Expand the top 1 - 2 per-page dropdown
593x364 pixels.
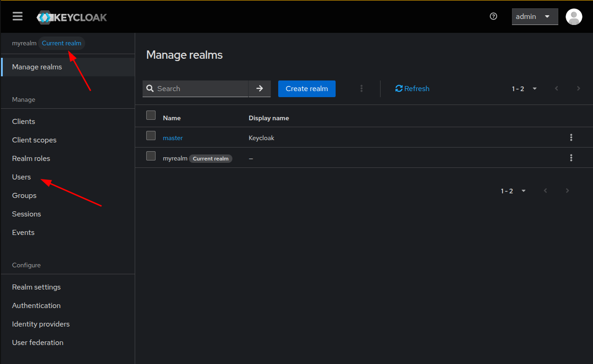(x=524, y=88)
